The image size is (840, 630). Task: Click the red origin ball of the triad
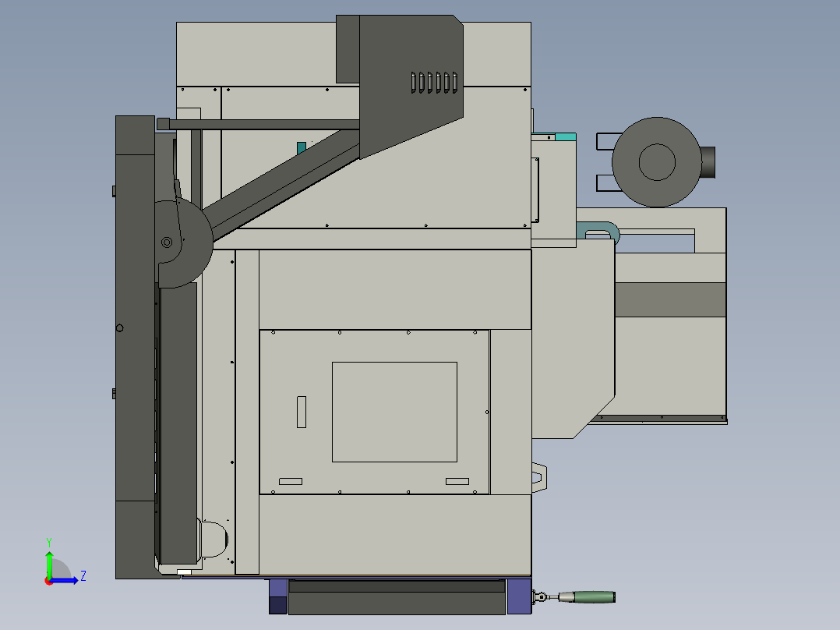48,581
